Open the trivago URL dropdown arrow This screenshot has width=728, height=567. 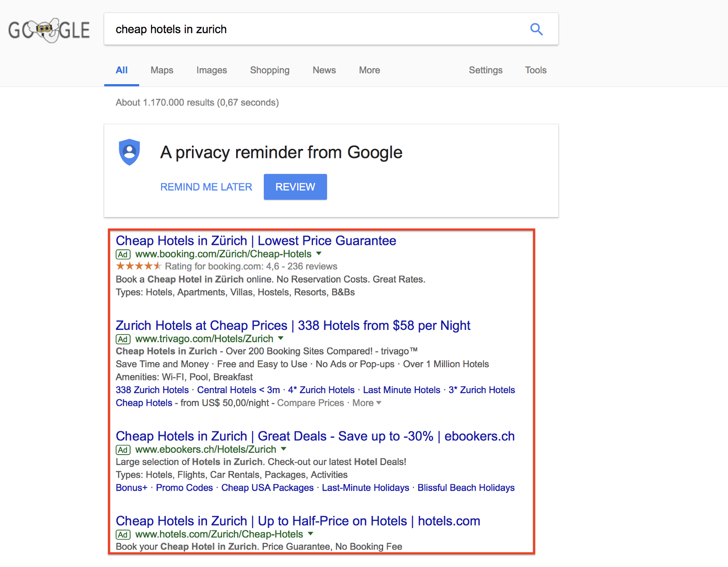(x=281, y=338)
